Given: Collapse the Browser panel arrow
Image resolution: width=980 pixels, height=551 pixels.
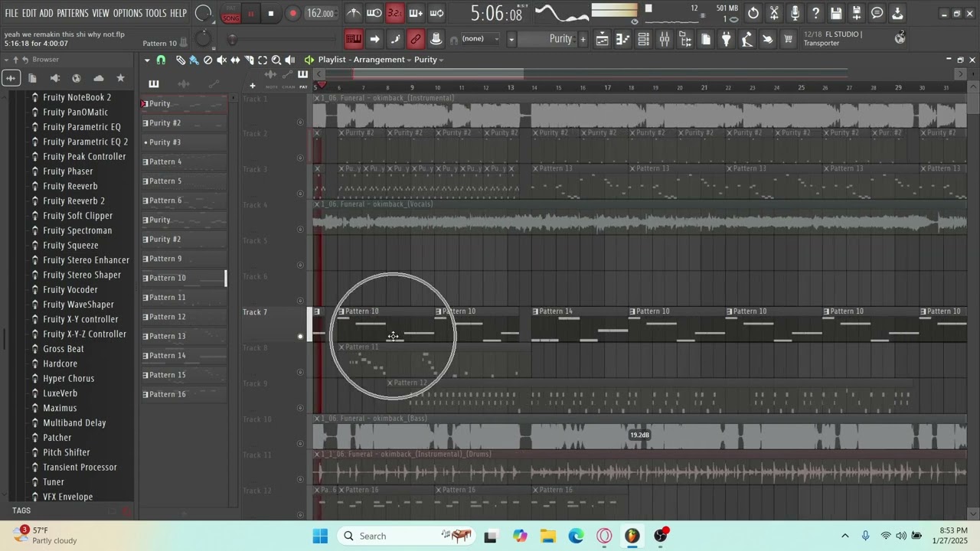Looking at the screenshot, I should tap(6, 60).
